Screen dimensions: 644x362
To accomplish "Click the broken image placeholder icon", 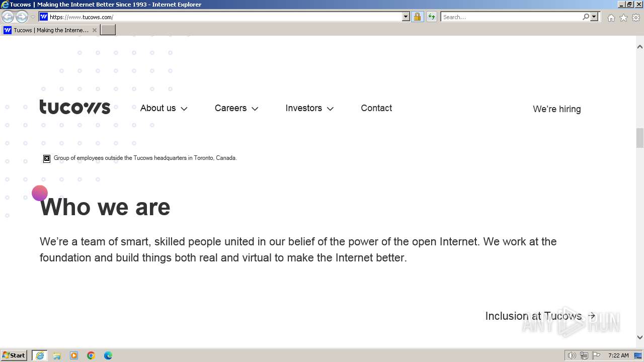I will point(47,158).
